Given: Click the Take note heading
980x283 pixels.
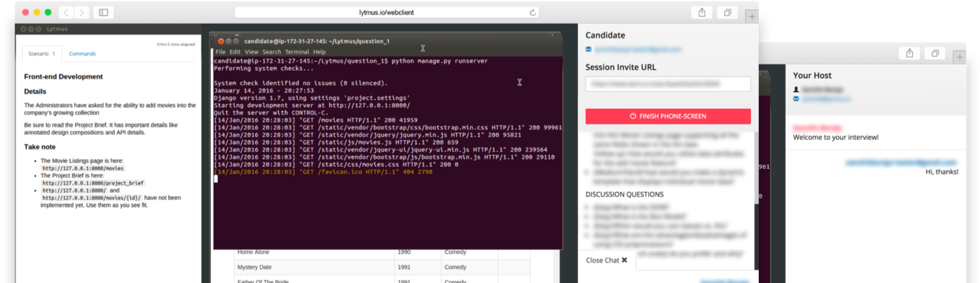Looking at the screenshot, I should (x=40, y=147).
